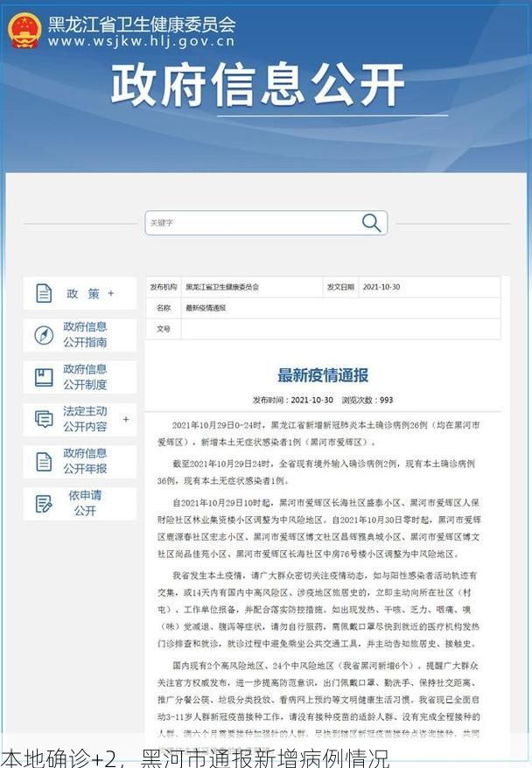The width and height of the screenshot is (532, 768).
Task: Click paragraph starting 自2021年10月29日10时起
Action: coord(318,528)
